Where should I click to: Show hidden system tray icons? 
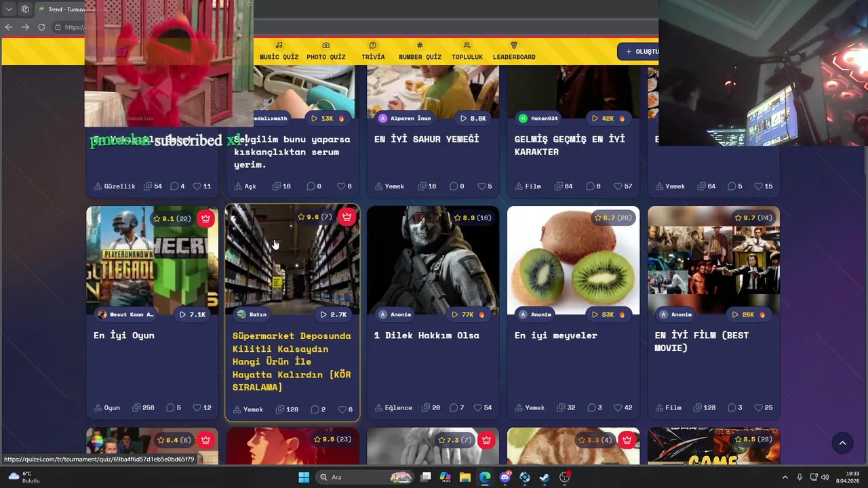coord(785,477)
